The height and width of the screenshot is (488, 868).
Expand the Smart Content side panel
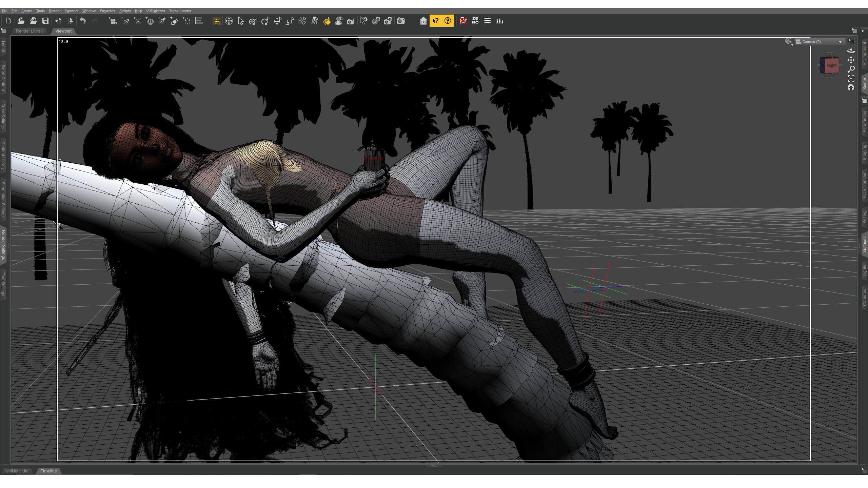[x=3, y=78]
